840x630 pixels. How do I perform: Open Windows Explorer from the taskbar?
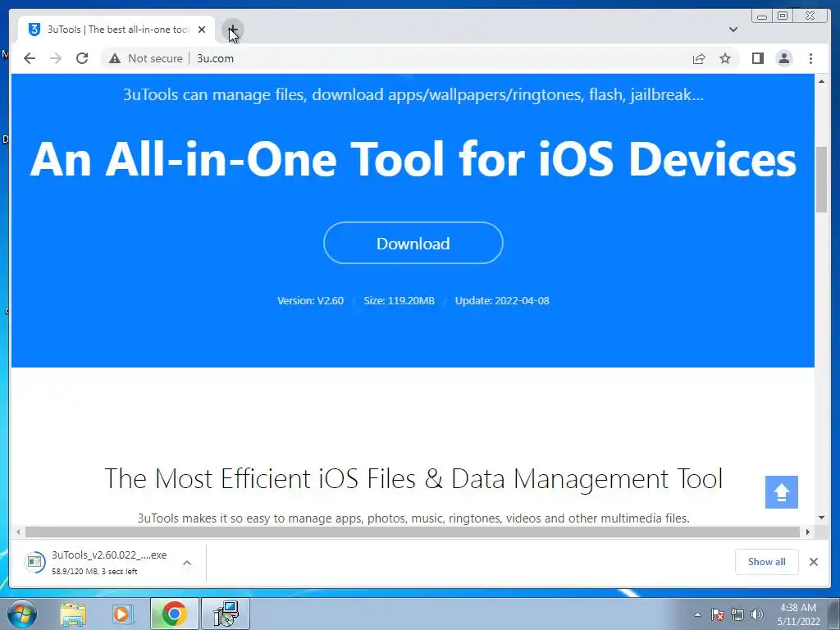click(73, 614)
